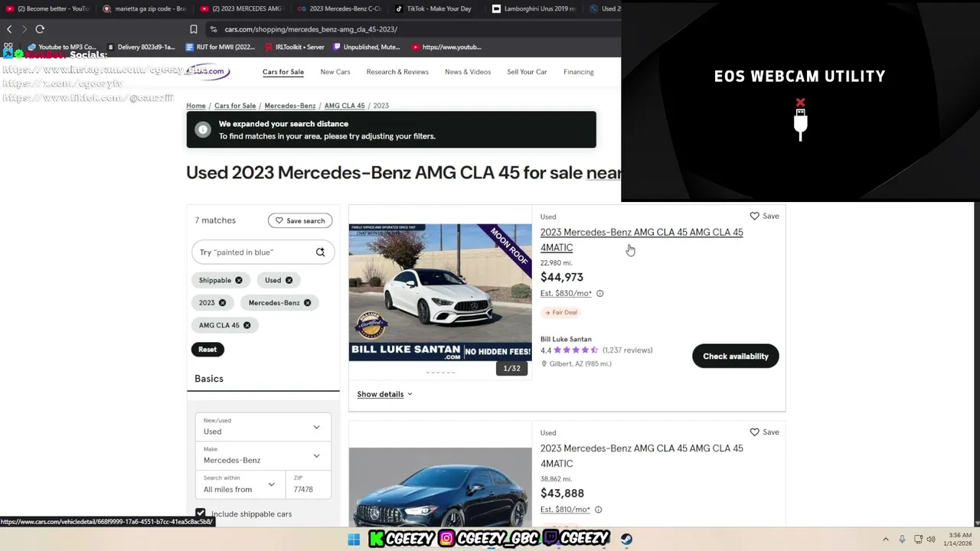Open the Make dropdown showing Mercedes-Benz
Image resolution: width=980 pixels, height=551 pixels.
click(263, 455)
